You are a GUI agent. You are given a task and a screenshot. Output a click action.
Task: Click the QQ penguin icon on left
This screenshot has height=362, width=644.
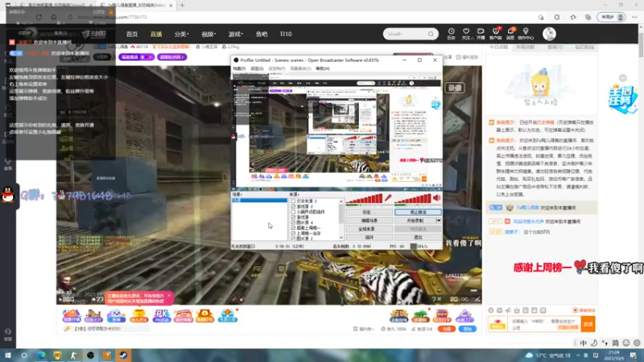(x=8, y=195)
